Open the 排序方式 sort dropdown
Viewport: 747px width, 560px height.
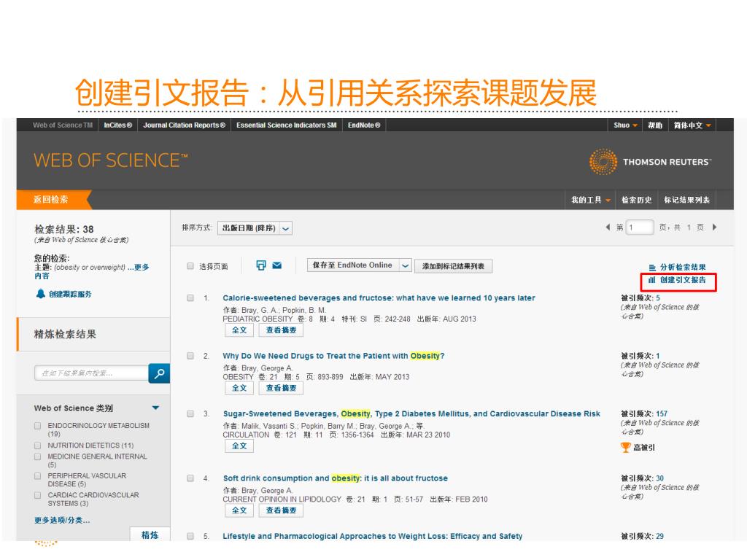click(255, 228)
